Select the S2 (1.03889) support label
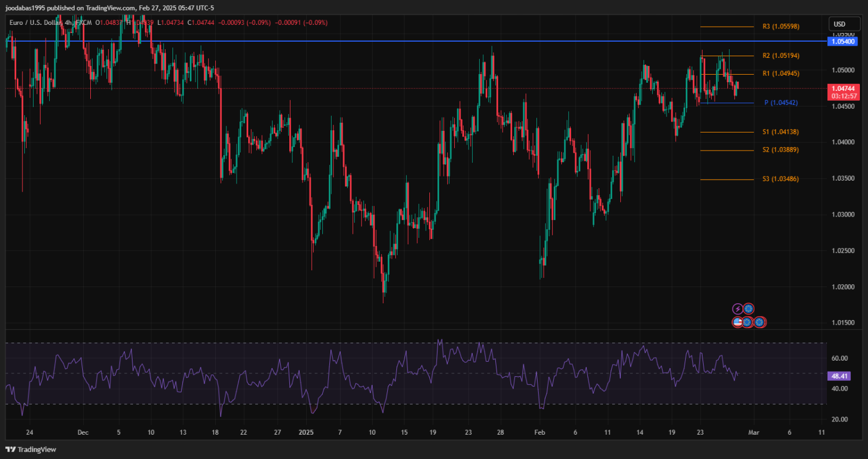The height and width of the screenshot is (459, 868). [x=781, y=150]
